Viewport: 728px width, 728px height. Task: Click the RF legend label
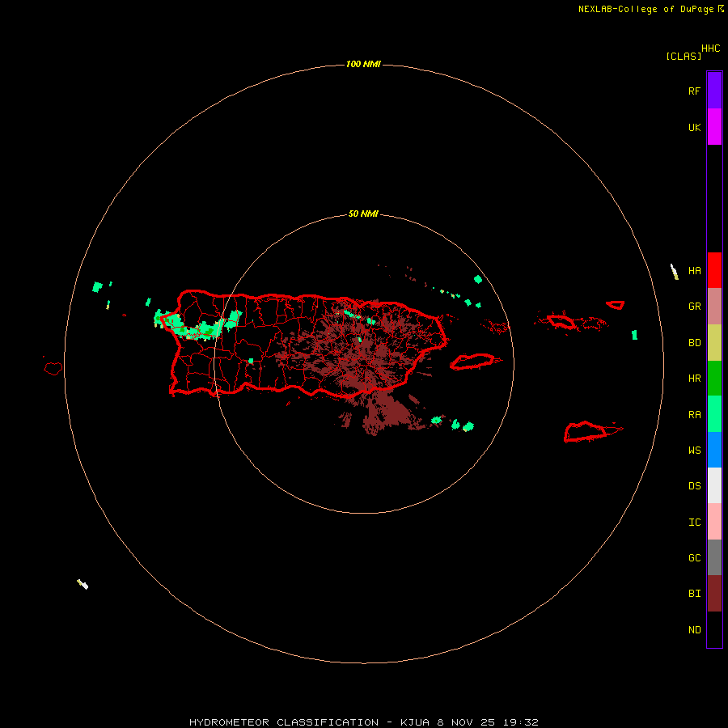point(694,91)
